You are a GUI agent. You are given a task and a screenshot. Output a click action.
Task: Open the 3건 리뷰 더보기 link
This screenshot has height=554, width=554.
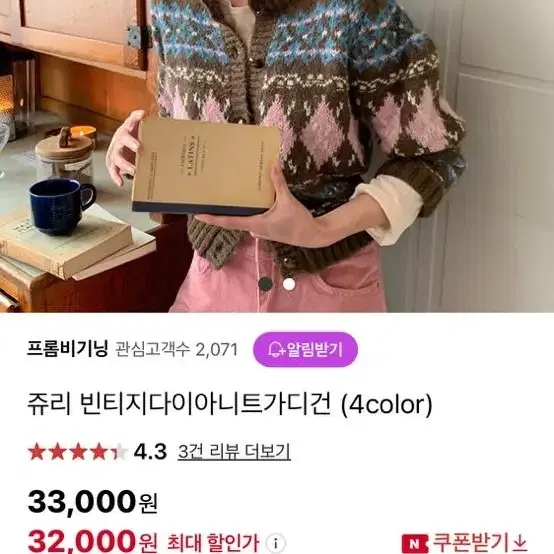coord(234,452)
